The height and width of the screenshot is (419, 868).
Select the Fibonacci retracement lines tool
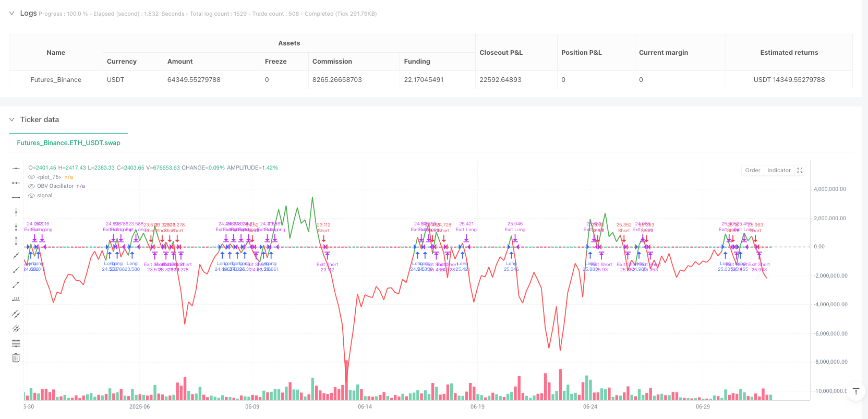(x=16, y=343)
